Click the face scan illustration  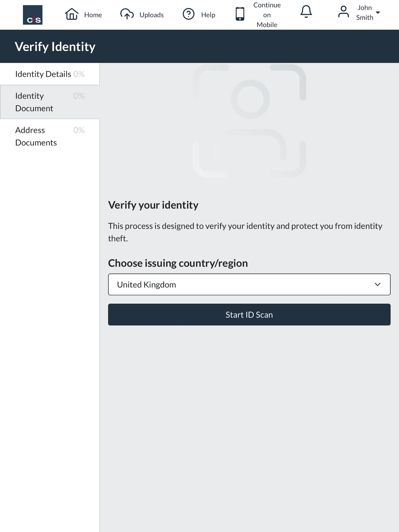pos(249,120)
